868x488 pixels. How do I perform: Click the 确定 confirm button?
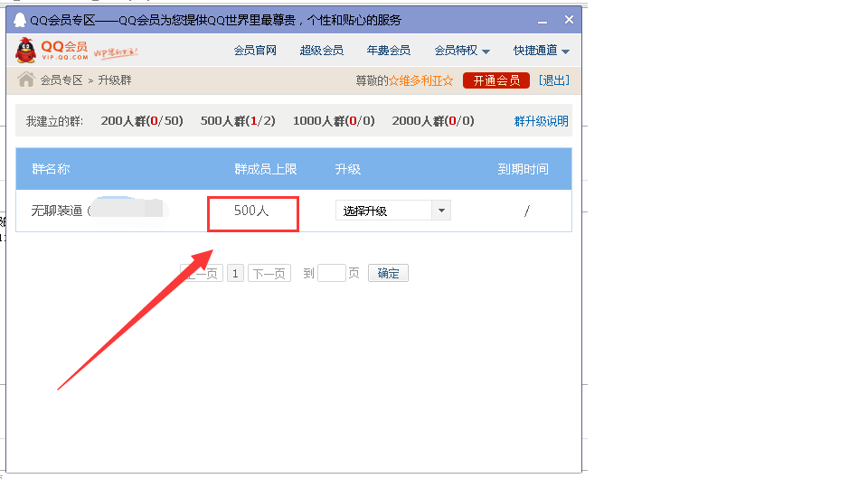click(388, 273)
